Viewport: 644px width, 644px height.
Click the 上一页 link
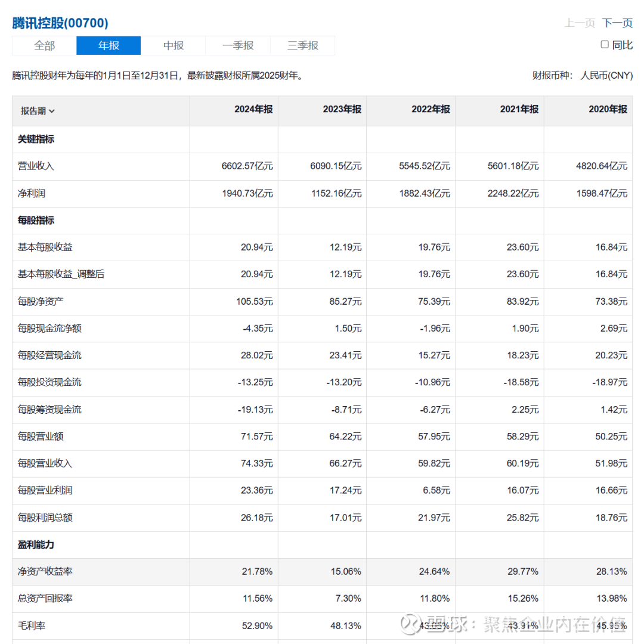580,23
